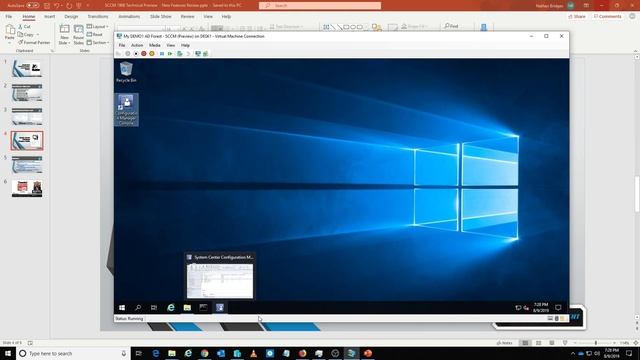Click the VM toolbar orange Save button
Image resolution: width=640 pixels, height=360 pixels.
coord(152,53)
